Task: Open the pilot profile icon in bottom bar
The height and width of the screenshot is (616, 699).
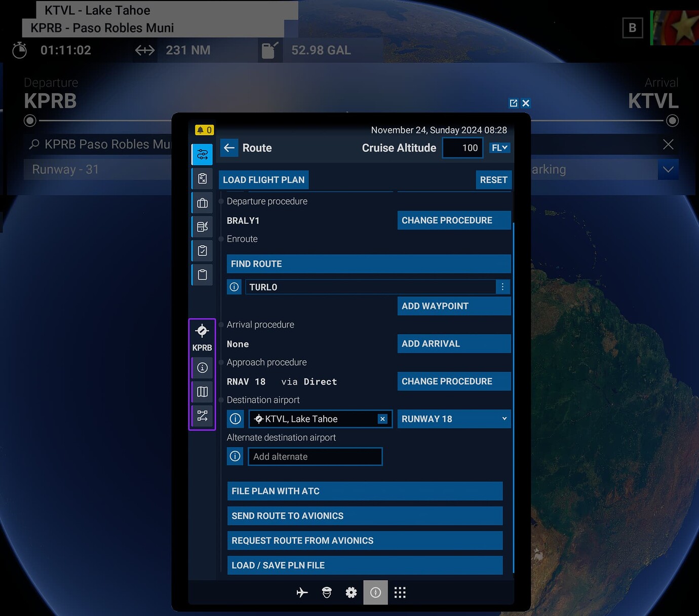Action: click(x=326, y=592)
